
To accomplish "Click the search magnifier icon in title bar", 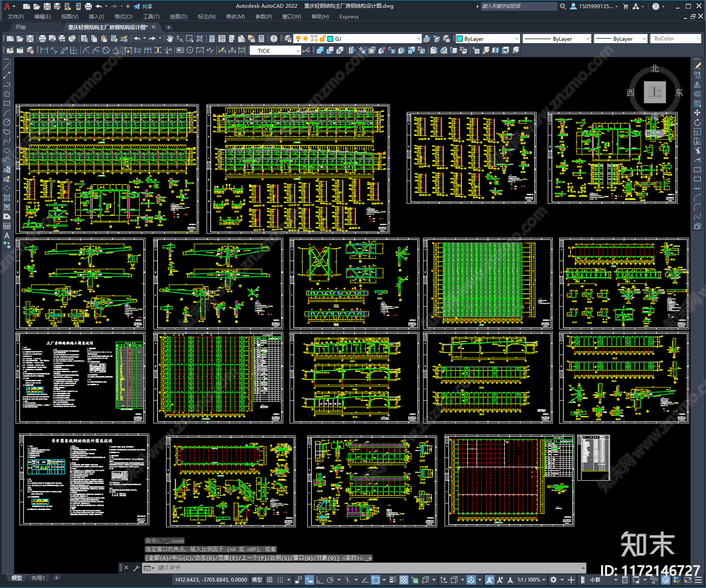I will 563,6.
